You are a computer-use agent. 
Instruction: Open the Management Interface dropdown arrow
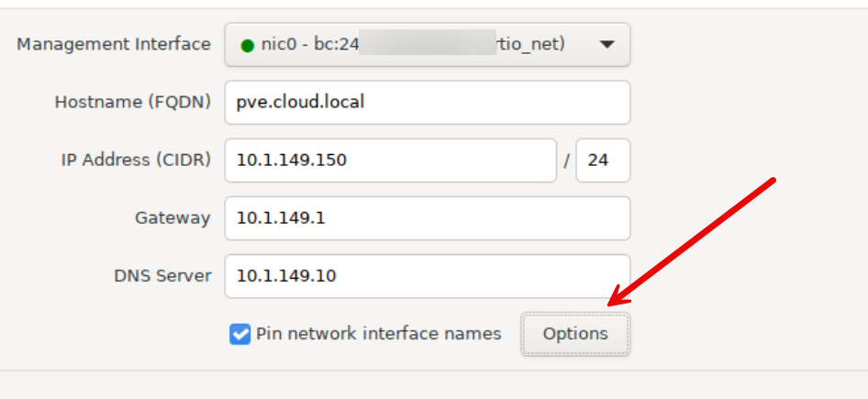tap(606, 45)
